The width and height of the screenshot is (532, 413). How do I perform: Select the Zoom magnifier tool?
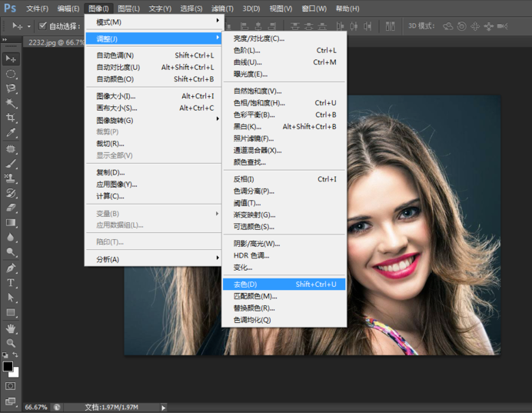(x=11, y=342)
